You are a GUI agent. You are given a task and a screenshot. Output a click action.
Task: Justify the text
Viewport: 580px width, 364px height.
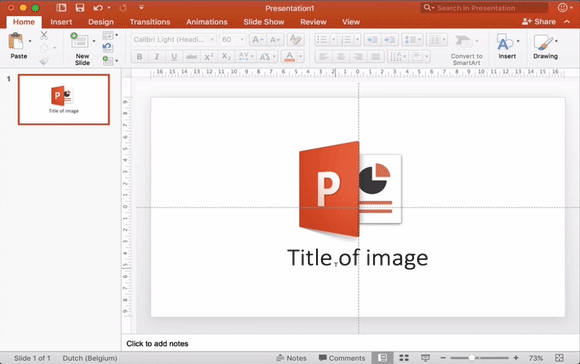click(x=375, y=57)
